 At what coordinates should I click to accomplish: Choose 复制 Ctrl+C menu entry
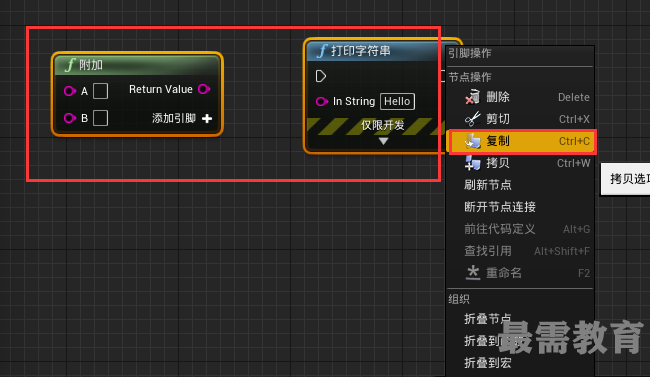(x=522, y=141)
